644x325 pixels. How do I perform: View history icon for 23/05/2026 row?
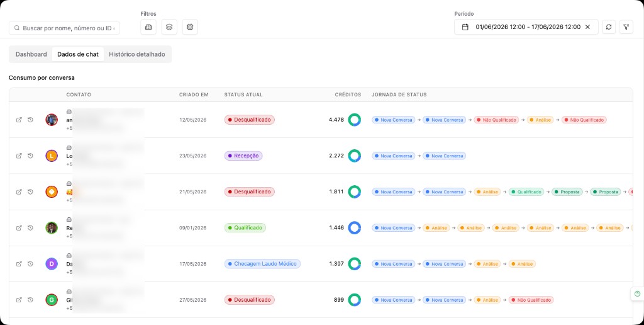(x=30, y=156)
